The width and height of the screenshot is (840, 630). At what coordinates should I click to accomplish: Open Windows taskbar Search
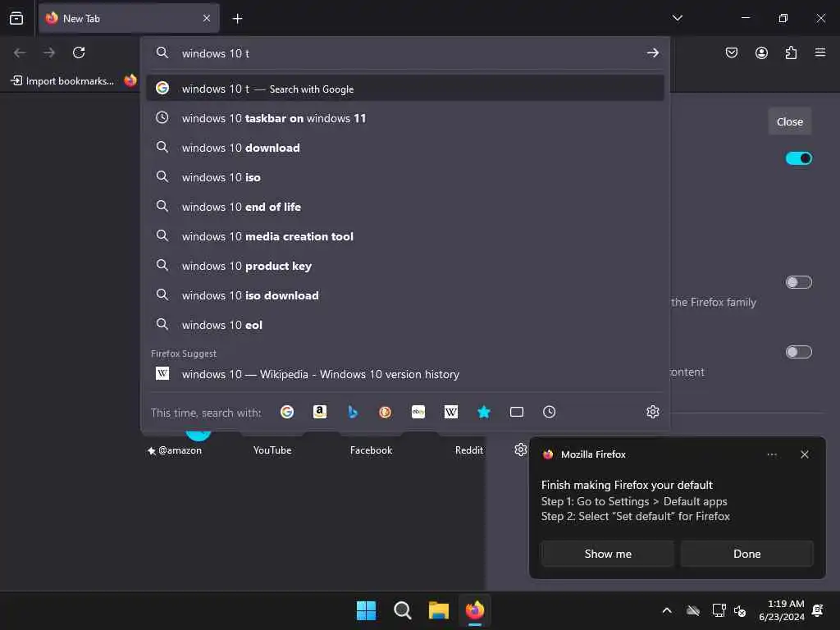[402, 610]
